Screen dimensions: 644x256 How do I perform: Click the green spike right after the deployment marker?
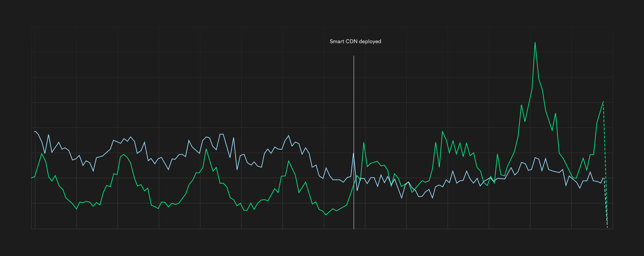364,143
